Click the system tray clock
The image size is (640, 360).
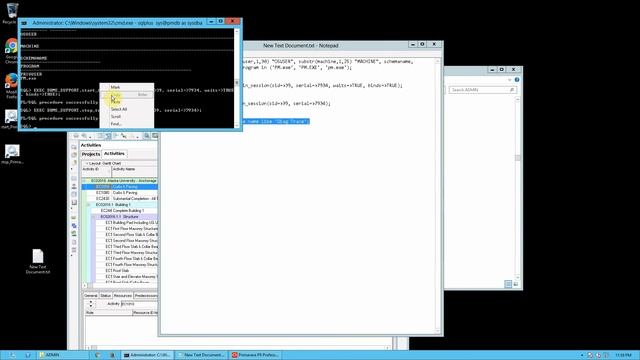623,355
